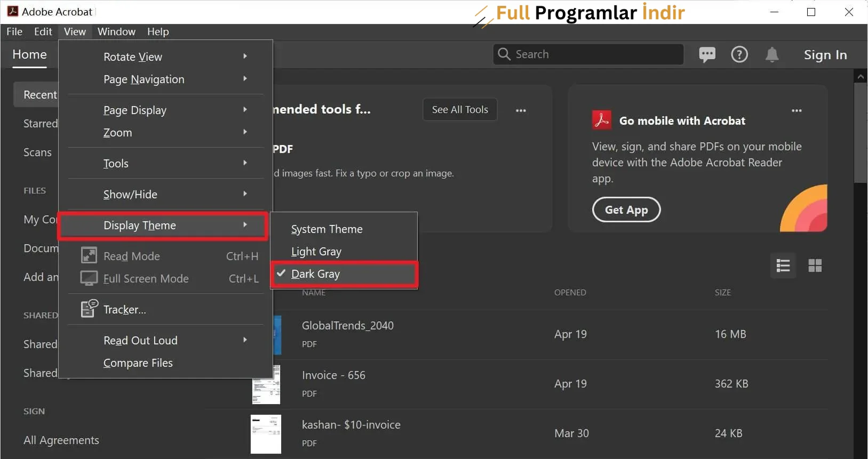
Task: Open the GlobalTrends_2040 file
Action: 348,325
